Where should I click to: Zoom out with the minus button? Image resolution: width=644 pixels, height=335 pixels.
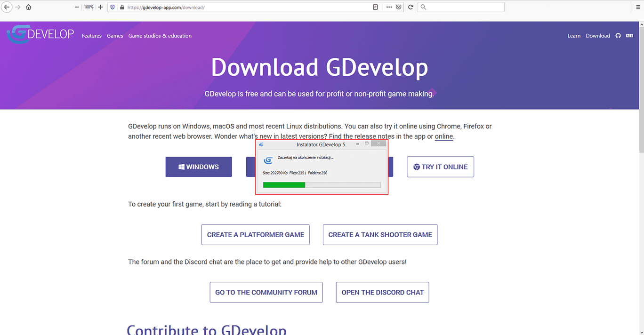pos(77,7)
